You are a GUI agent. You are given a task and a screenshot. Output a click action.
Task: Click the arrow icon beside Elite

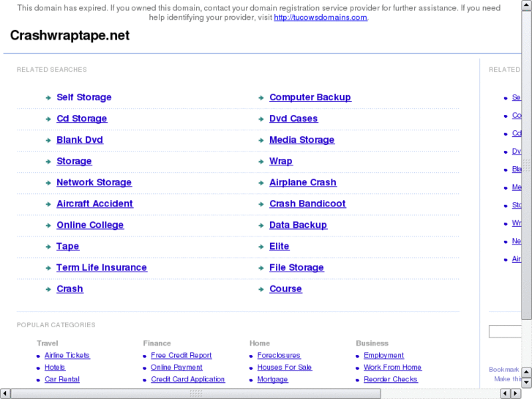click(x=261, y=247)
